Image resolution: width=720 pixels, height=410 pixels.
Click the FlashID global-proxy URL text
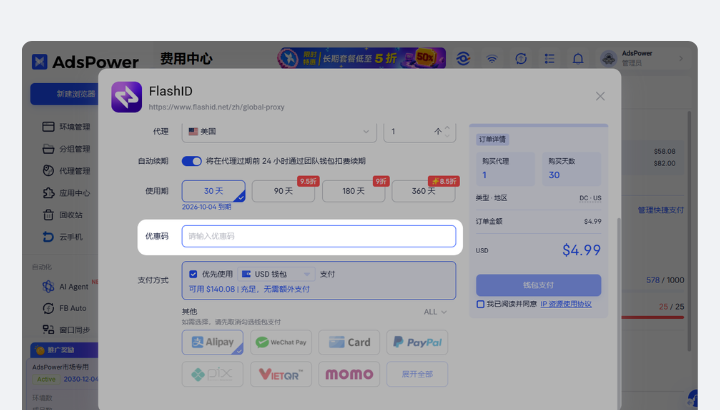click(x=217, y=107)
